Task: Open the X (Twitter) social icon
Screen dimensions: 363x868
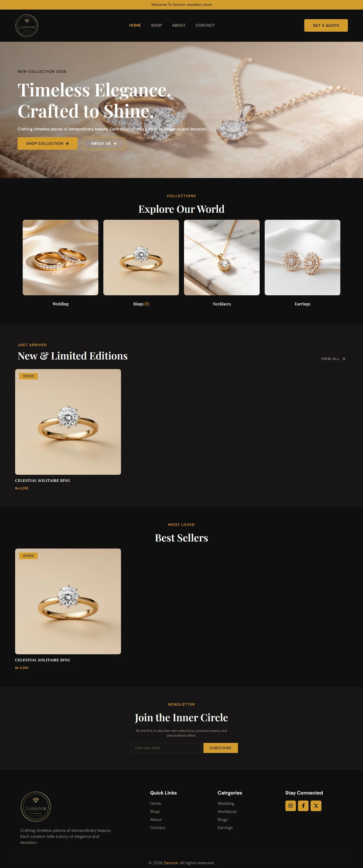Action: tap(316, 806)
